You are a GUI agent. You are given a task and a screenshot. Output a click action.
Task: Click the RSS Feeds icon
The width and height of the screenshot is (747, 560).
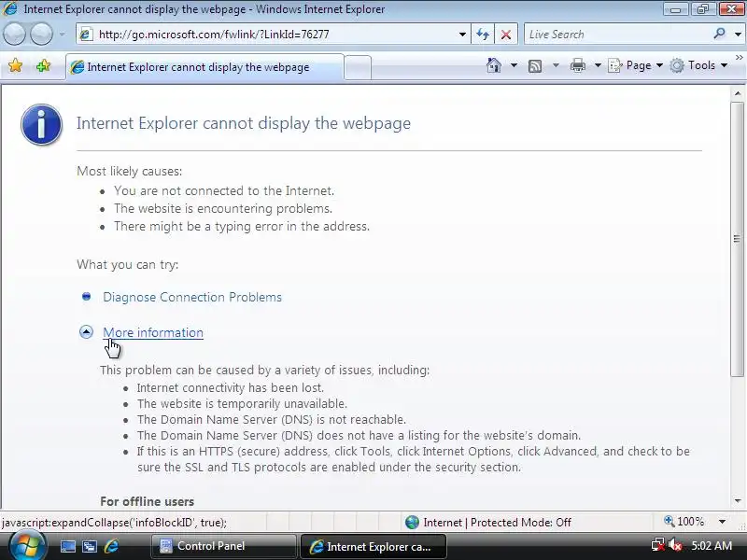[535, 65]
